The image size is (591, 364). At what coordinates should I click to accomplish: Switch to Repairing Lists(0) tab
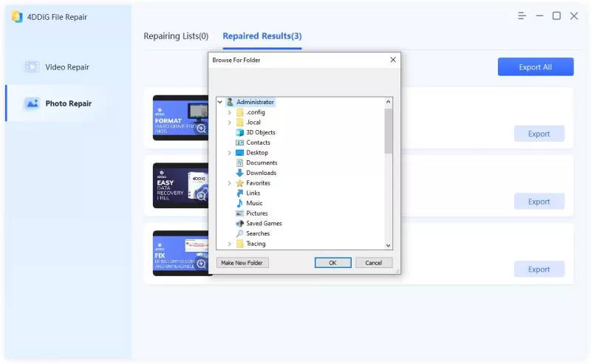click(x=176, y=36)
